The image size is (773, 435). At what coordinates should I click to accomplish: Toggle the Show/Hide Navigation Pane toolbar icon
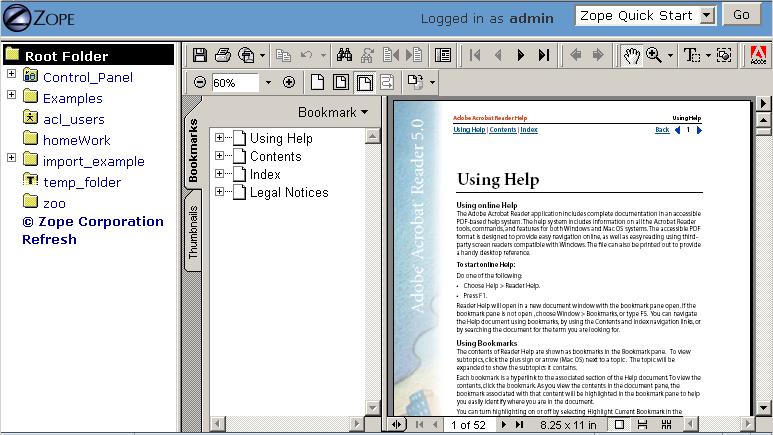(x=443, y=55)
